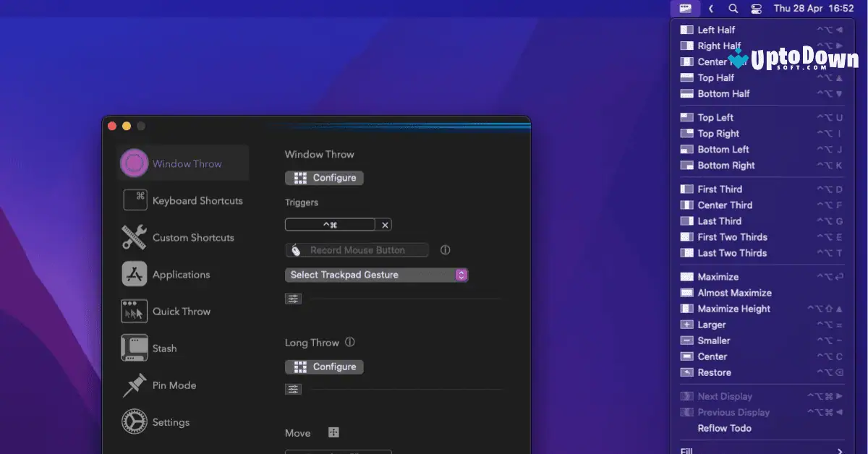Open Keyboard Shortcuts section via command icon
This screenshot has width=868, height=454.
(135, 200)
